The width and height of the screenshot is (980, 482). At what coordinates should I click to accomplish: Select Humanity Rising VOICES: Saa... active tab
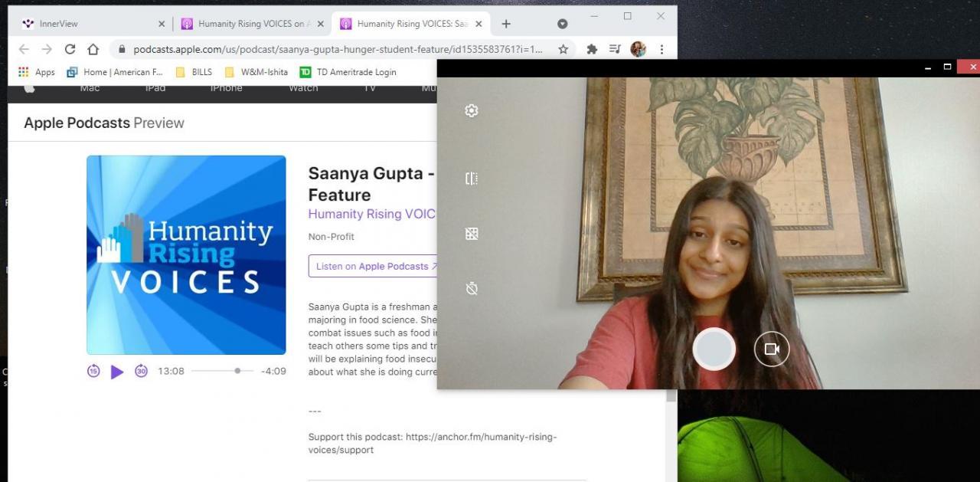tap(413, 24)
